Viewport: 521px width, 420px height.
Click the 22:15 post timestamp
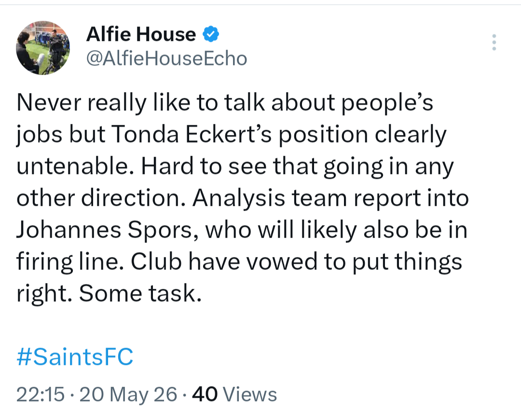pos(41,394)
